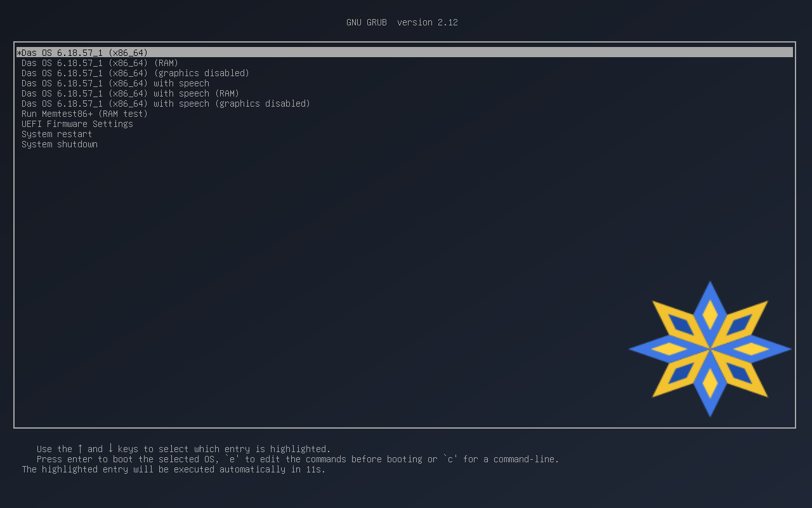
Task: Choose 'System shutdown' menu entry
Action: coord(59,144)
